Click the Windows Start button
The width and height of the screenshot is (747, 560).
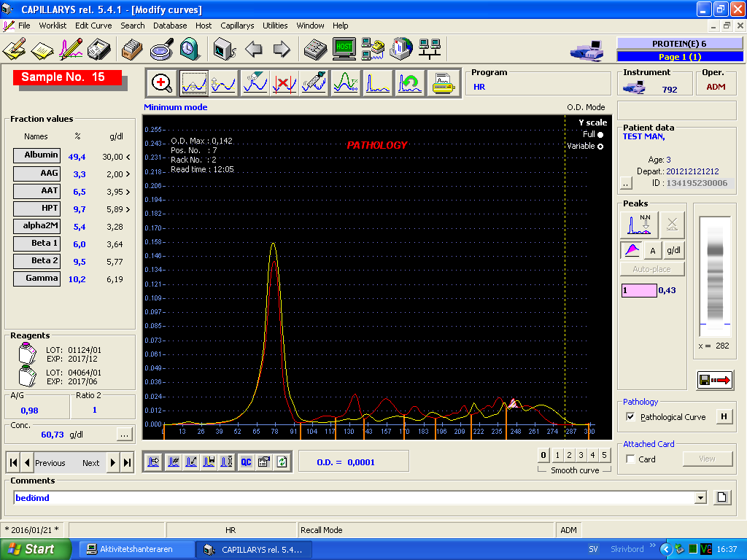(x=35, y=550)
